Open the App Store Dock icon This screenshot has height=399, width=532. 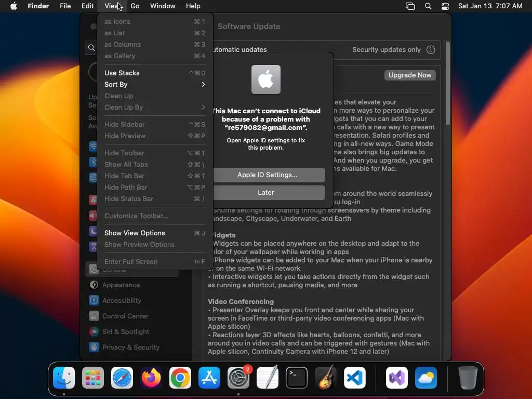209,378
